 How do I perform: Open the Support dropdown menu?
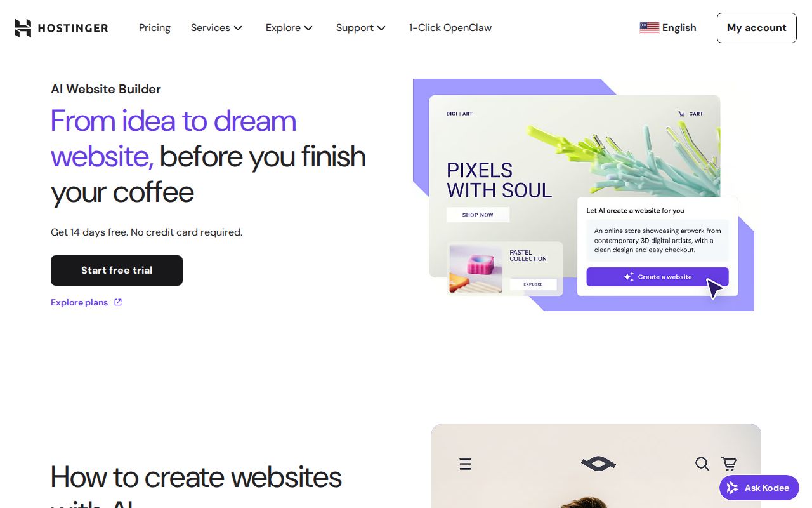tap(361, 28)
